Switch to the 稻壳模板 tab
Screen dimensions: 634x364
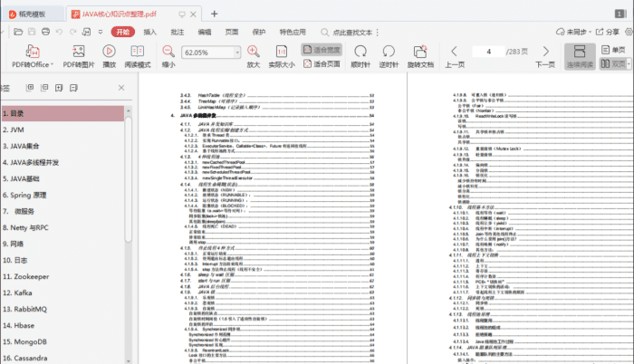(33, 14)
